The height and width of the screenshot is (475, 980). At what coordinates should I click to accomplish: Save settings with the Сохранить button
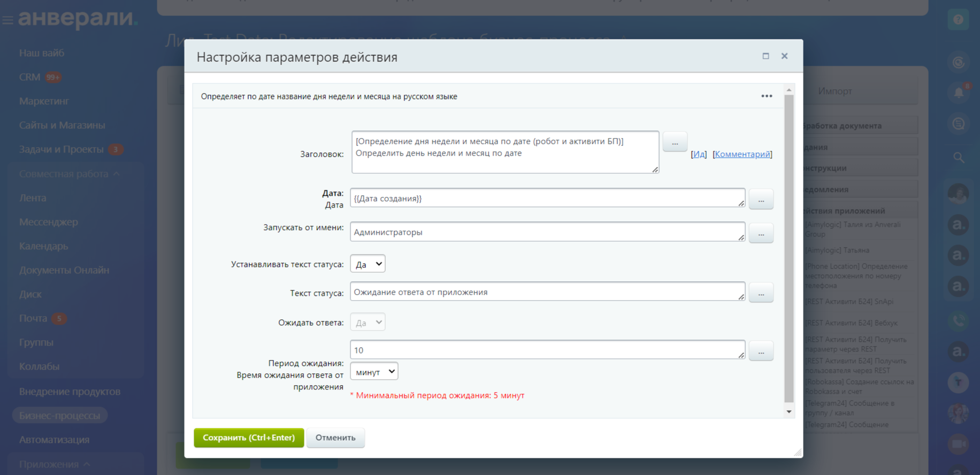[249, 438]
